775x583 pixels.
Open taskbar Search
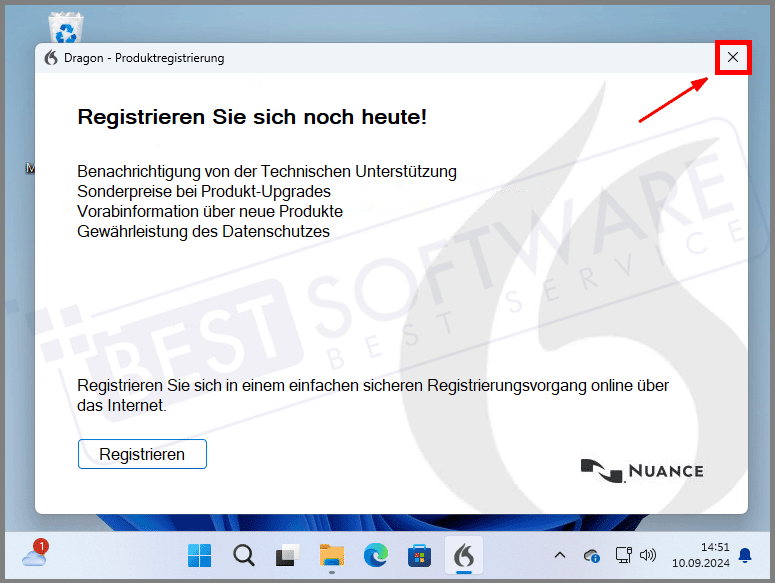244,555
